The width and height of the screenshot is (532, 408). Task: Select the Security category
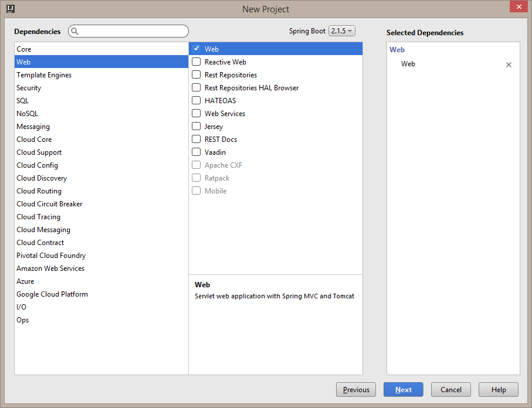(x=101, y=87)
